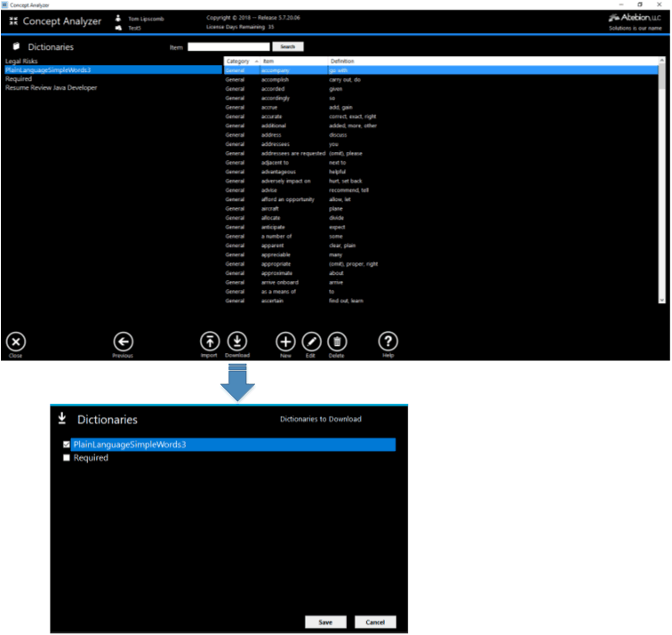This screenshot has height=635, width=672.
Task: Select the 'accomplish' item row
Action: coord(441,80)
